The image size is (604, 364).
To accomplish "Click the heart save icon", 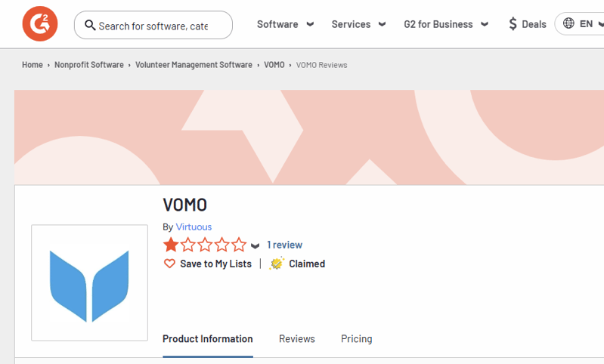I will click(169, 264).
